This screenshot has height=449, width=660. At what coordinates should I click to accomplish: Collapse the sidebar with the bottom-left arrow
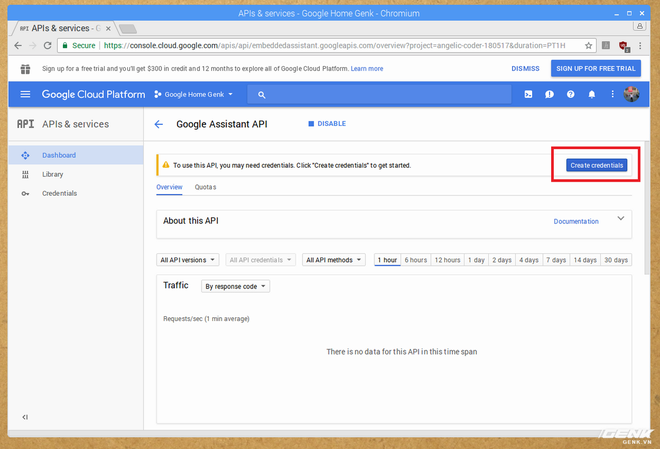[25, 417]
